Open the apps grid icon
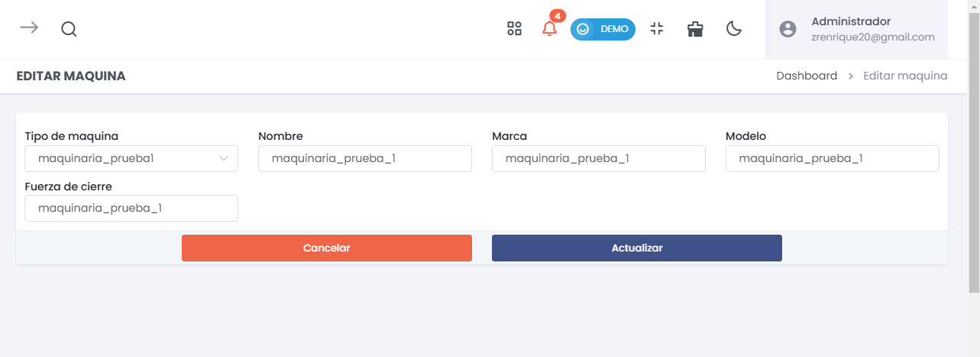 514,29
